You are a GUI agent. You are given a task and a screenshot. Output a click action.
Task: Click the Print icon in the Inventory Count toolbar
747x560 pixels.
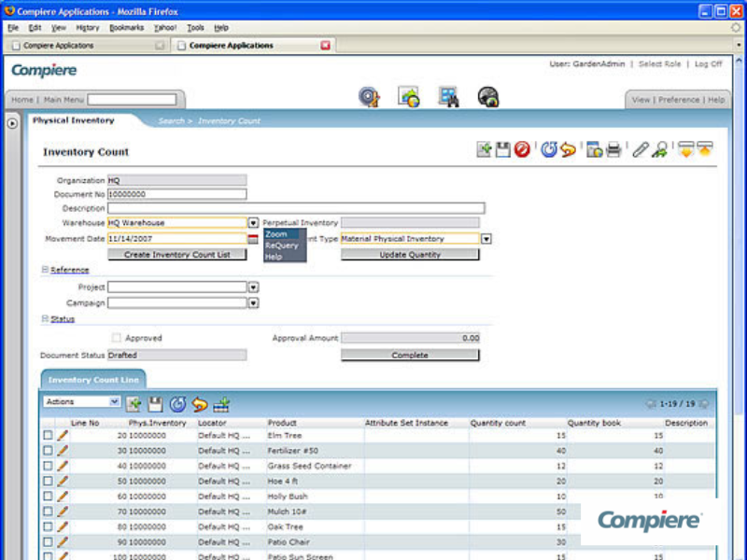tap(613, 150)
